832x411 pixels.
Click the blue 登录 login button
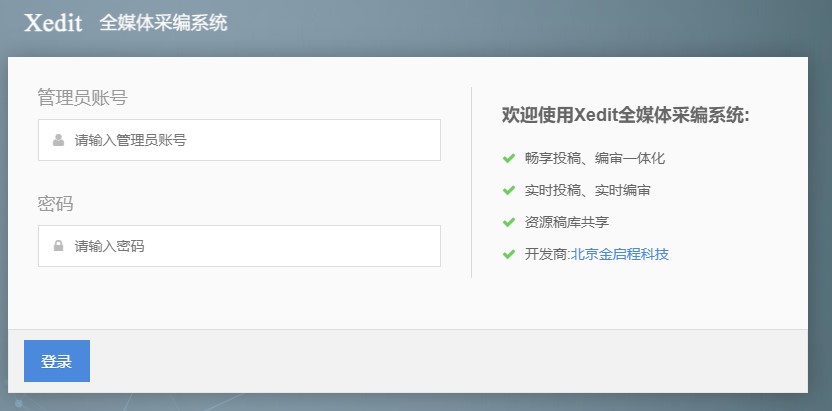pos(57,361)
